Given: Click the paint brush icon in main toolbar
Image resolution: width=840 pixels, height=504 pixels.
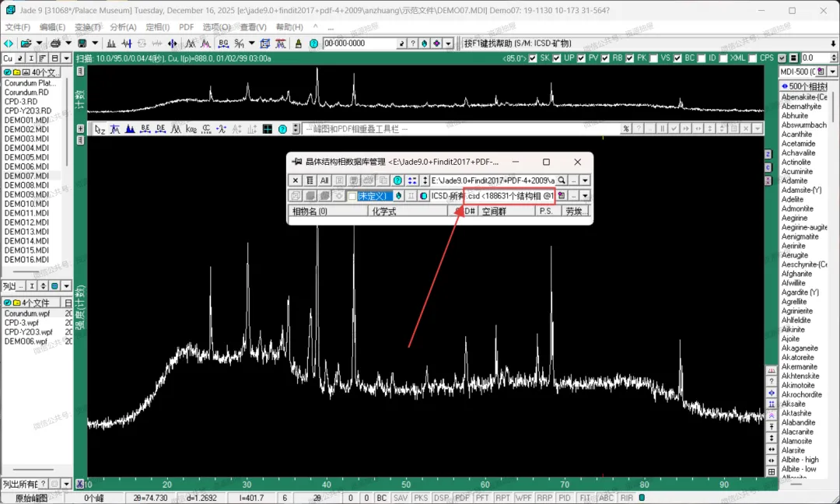Looking at the screenshot, I should 299,44.
